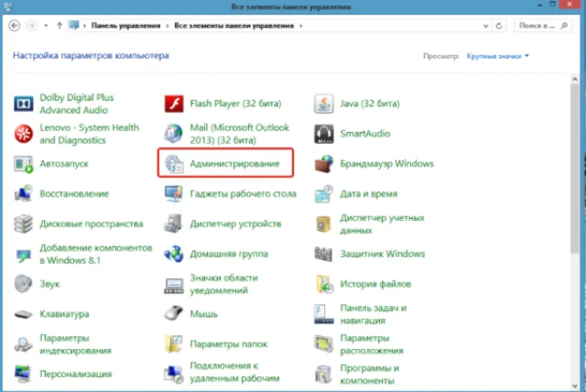The image size is (586, 392).
Task: Click the scrollbar up arrow
Action: [x=575, y=79]
